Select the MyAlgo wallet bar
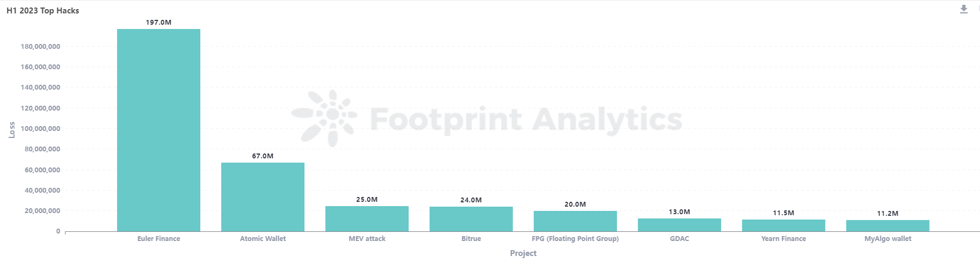 pos(888,226)
